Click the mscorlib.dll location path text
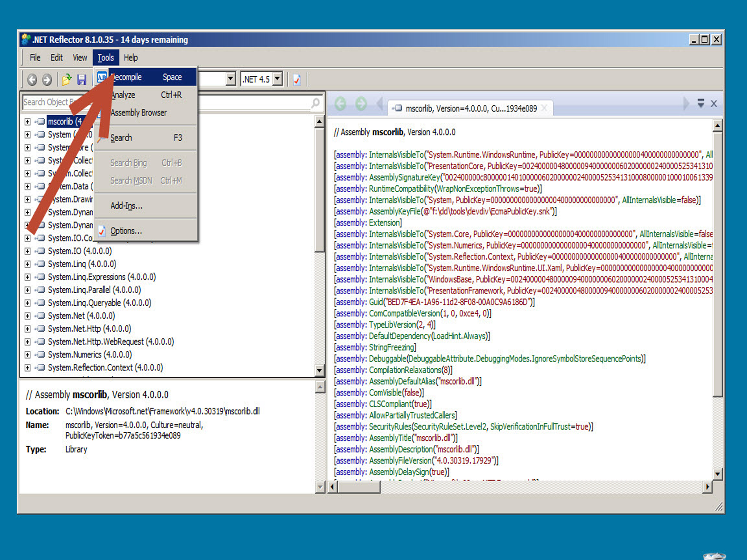Viewport: 747px width, 560px height. (x=162, y=411)
